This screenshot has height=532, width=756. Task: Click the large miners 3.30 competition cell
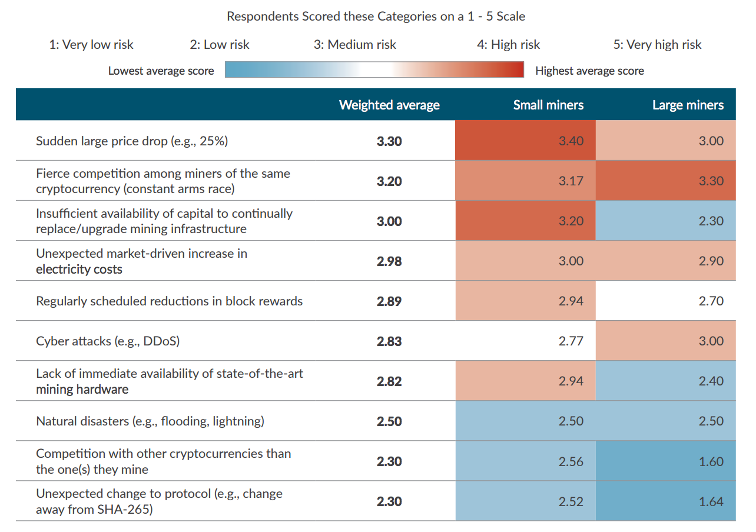pos(665,181)
